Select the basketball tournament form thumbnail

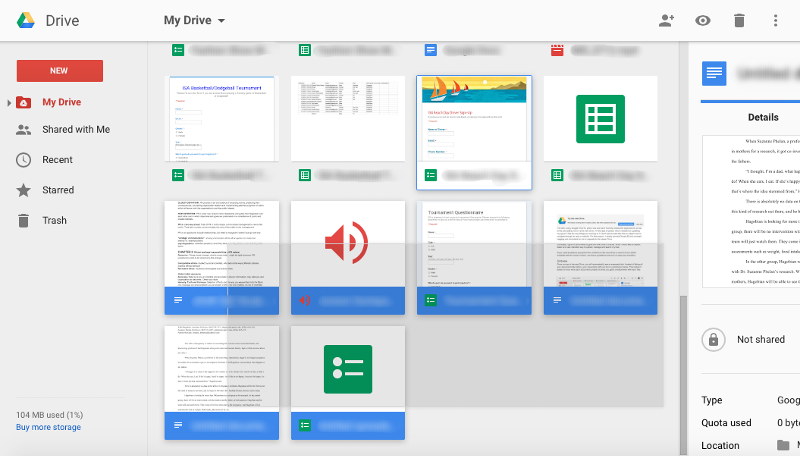[221, 119]
